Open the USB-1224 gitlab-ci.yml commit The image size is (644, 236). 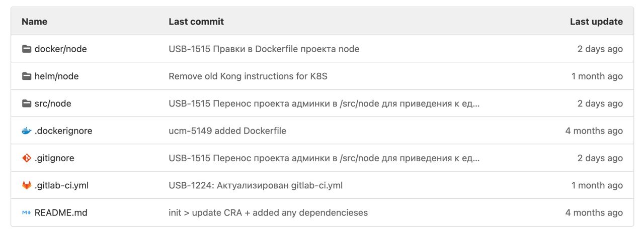(x=256, y=185)
